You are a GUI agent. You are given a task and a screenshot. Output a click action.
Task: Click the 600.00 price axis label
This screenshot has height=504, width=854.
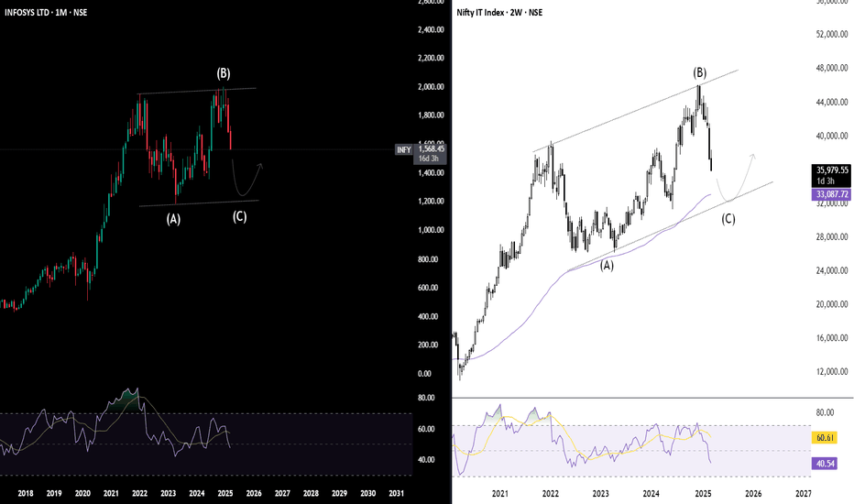[x=428, y=288]
